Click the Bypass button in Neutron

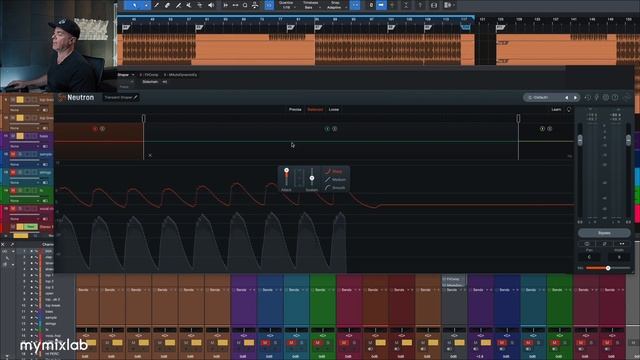(x=604, y=233)
